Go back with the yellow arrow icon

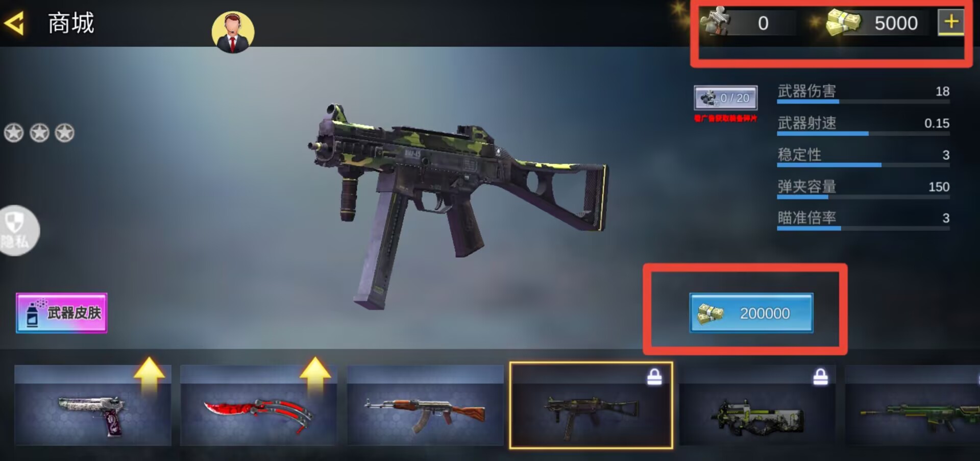[14, 23]
